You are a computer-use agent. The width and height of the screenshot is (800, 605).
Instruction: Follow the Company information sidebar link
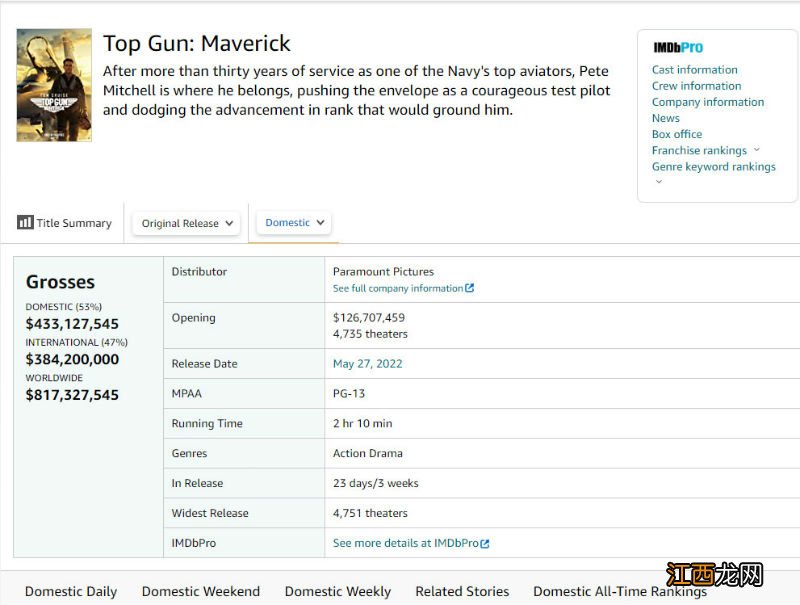(x=708, y=102)
